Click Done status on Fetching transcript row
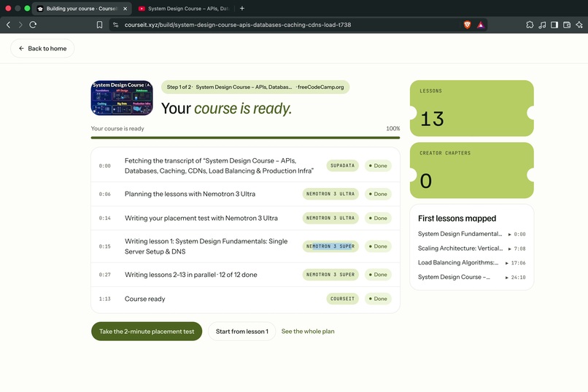 pyautogui.click(x=378, y=165)
